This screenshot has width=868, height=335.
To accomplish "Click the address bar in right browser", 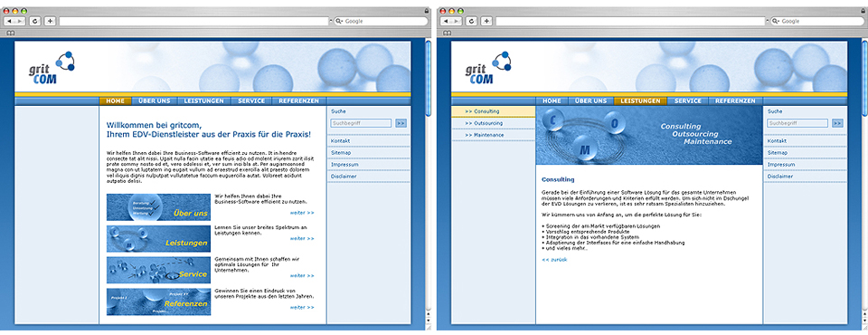I will click(x=630, y=21).
